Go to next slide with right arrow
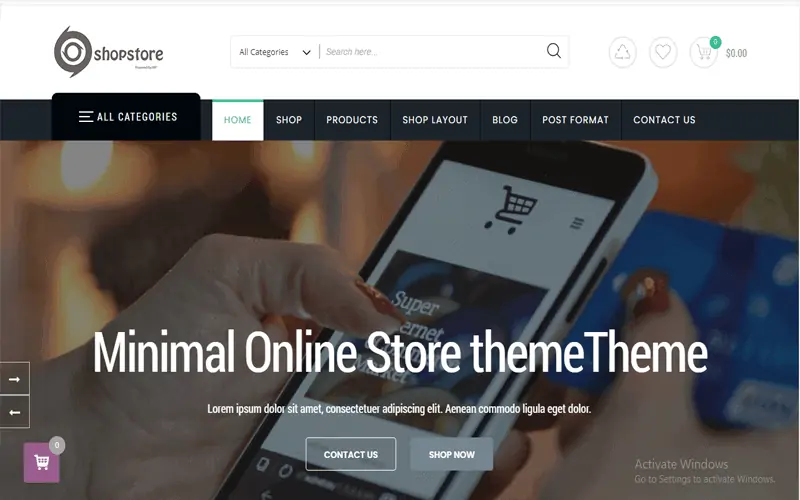 (x=15, y=379)
